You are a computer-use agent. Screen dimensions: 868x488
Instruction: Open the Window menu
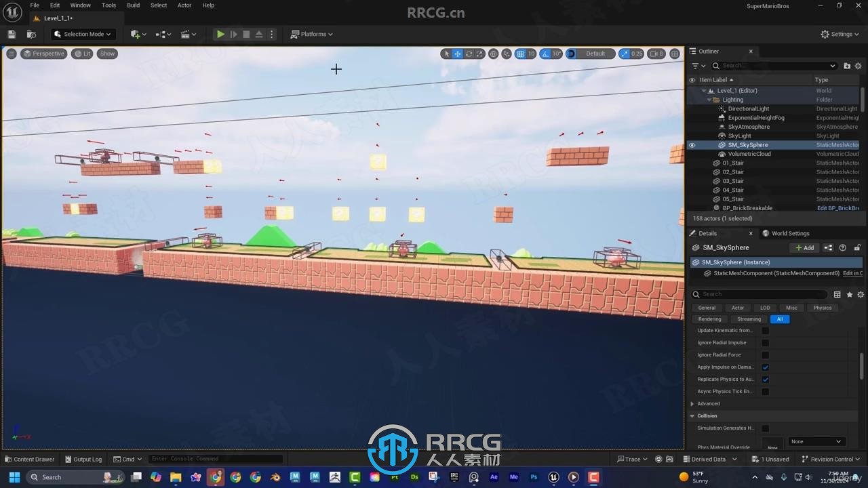(80, 5)
